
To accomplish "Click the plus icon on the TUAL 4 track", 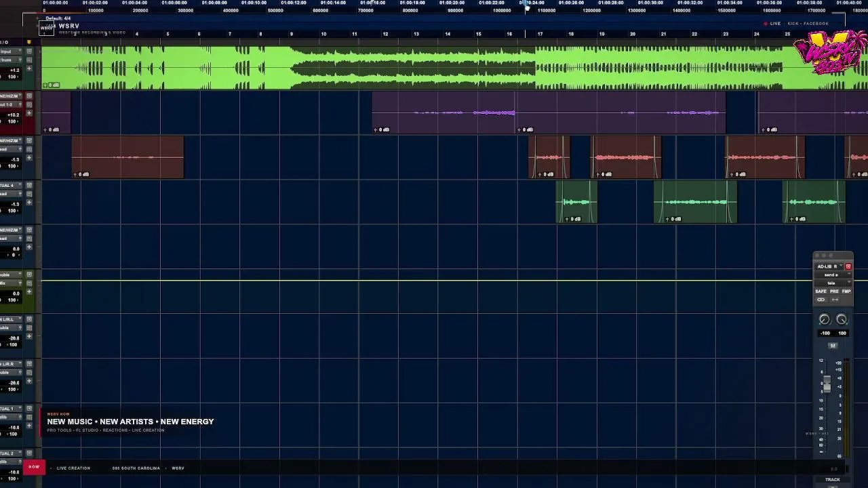I will (x=29, y=203).
